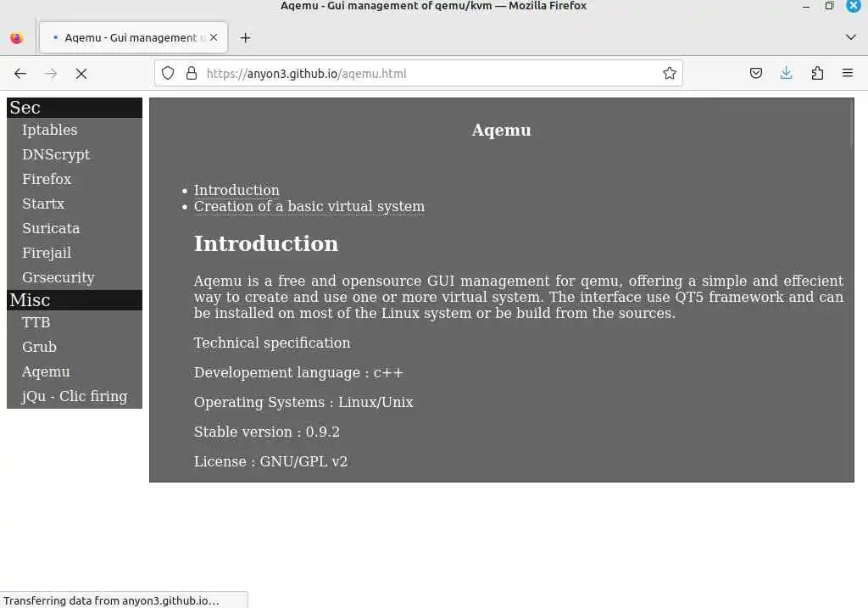Open the Firefox hamburger menu

[x=848, y=73]
